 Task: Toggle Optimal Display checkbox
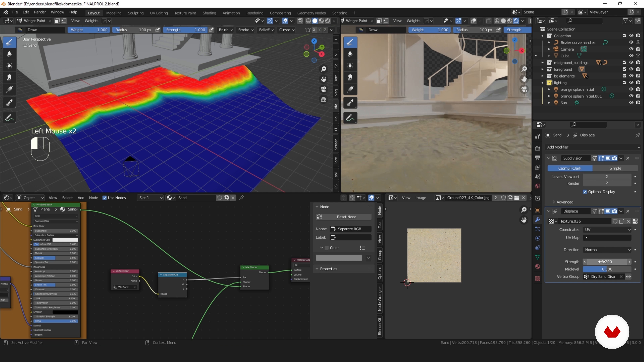tap(585, 192)
